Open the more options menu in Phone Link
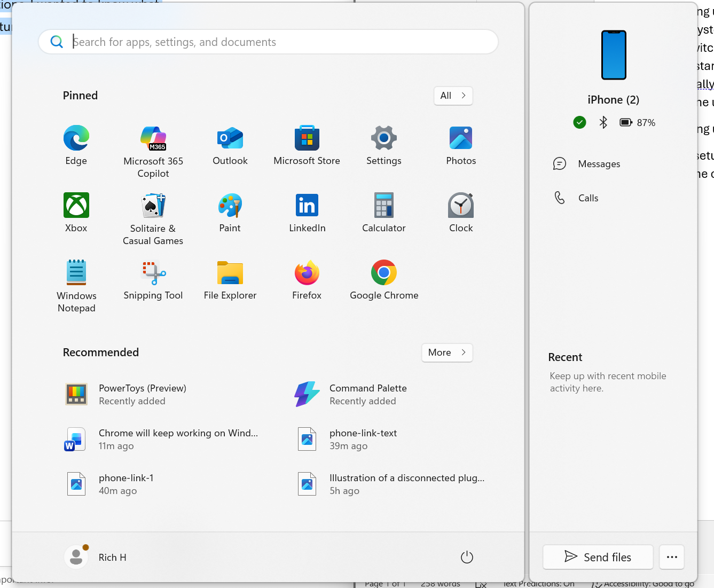The height and width of the screenshot is (588, 714). (x=671, y=556)
